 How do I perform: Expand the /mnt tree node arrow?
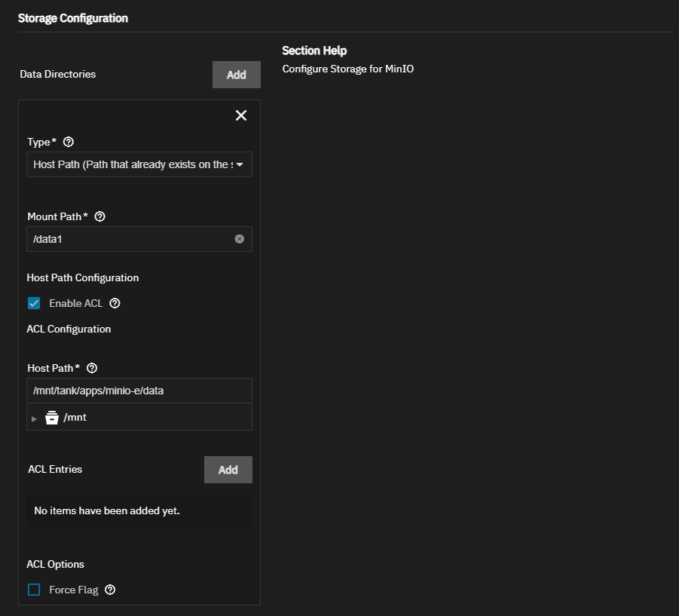click(x=34, y=418)
